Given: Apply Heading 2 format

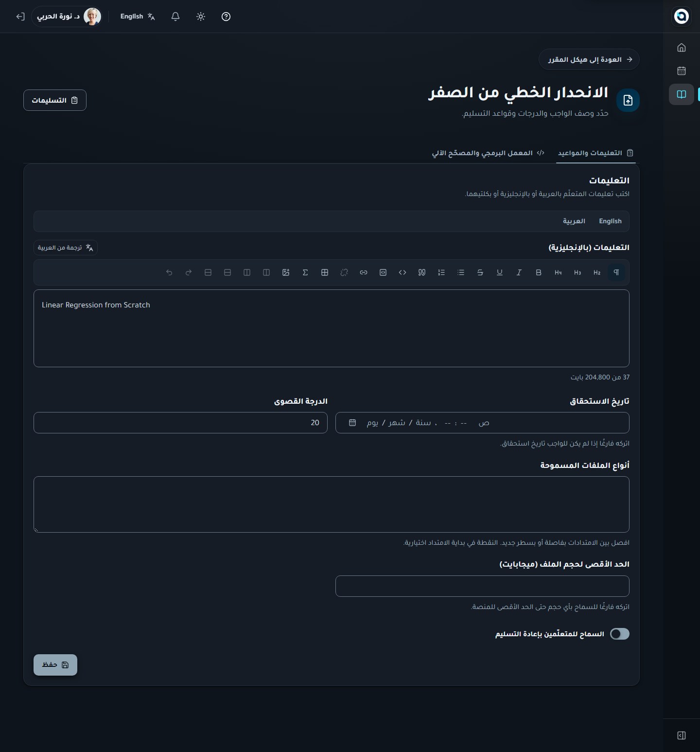Looking at the screenshot, I should tap(597, 272).
